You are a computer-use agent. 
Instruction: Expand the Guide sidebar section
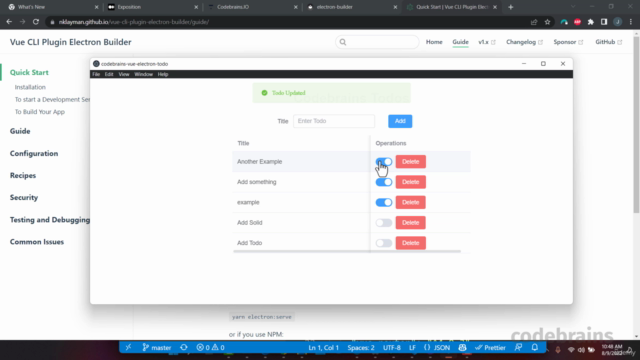click(x=20, y=131)
